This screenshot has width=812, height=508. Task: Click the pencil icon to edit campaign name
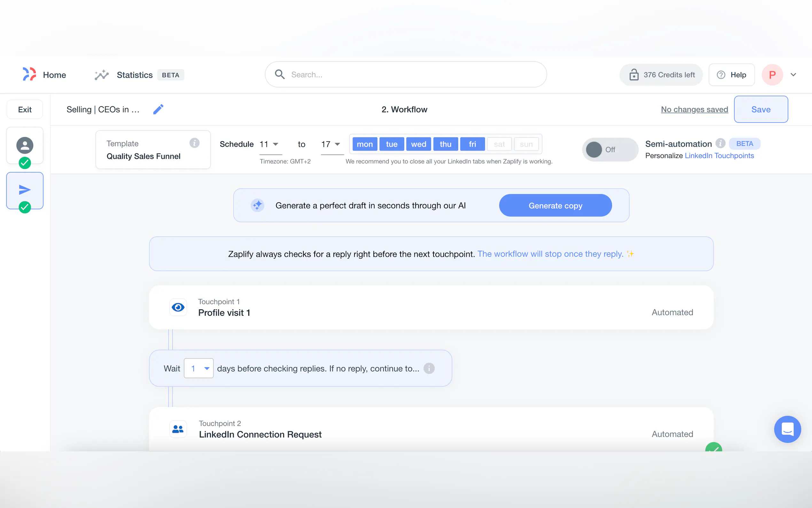pos(158,109)
